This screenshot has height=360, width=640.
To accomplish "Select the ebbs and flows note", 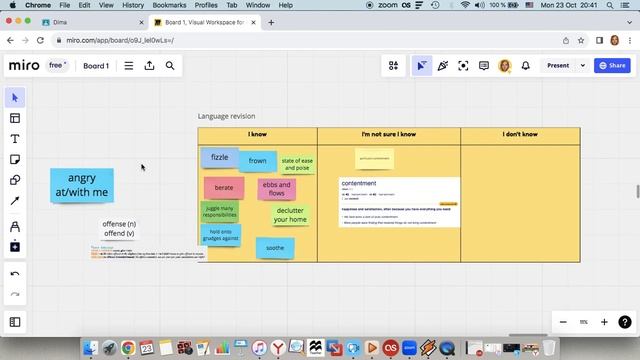I will point(277,189).
